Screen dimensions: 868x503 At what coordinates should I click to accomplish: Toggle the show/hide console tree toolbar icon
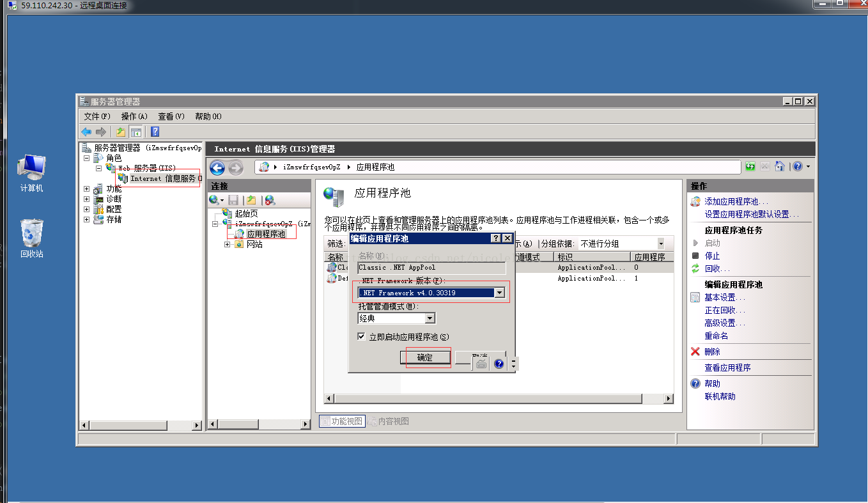pos(136,132)
